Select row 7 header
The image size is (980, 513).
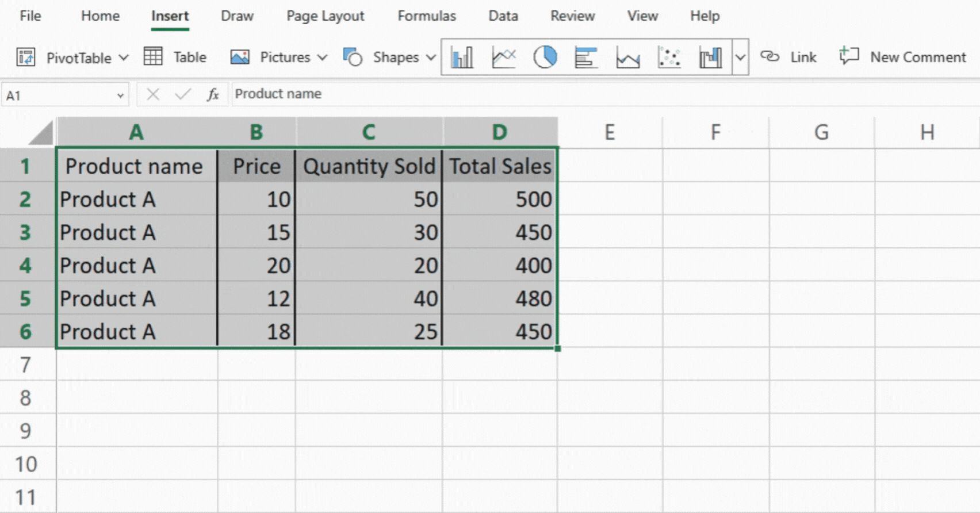coord(26,365)
